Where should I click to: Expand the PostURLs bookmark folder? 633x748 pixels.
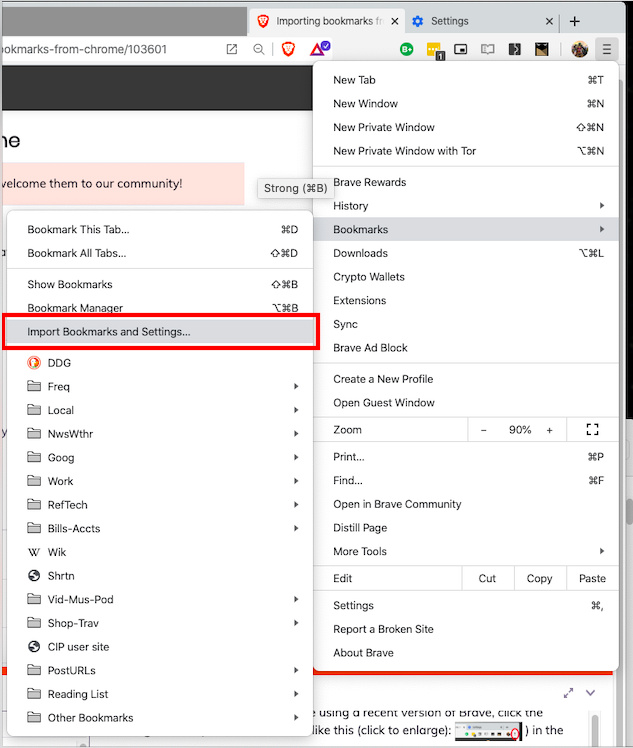click(x=160, y=671)
